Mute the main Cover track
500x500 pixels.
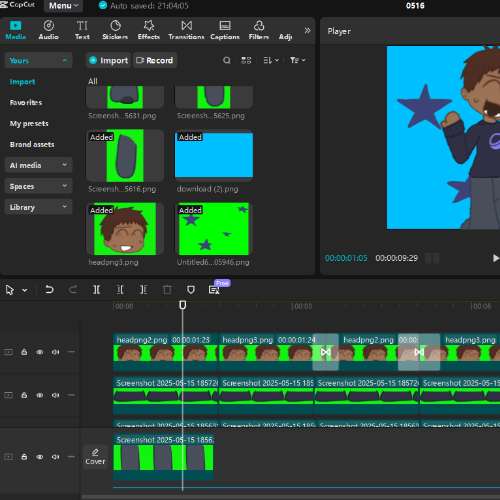click(x=55, y=457)
